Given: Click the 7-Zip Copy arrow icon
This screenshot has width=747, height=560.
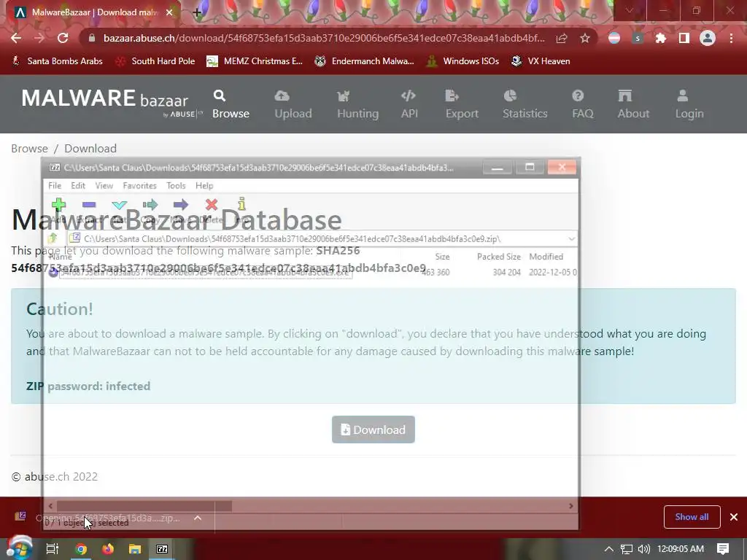Looking at the screenshot, I should pyautogui.click(x=150, y=205).
